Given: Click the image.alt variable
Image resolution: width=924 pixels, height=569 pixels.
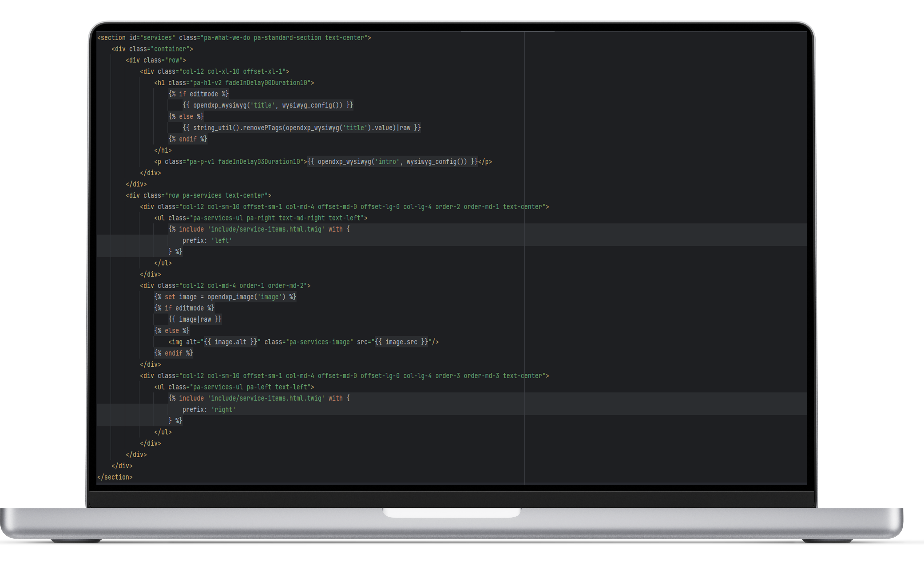Looking at the screenshot, I should pos(230,342).
